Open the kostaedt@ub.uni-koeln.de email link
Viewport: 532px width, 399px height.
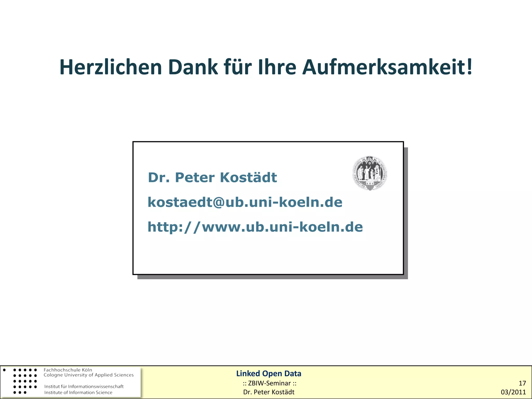pos(245,202)
